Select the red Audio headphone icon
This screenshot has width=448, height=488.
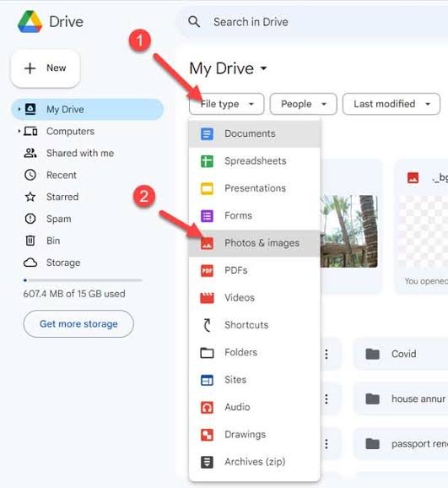207,407
